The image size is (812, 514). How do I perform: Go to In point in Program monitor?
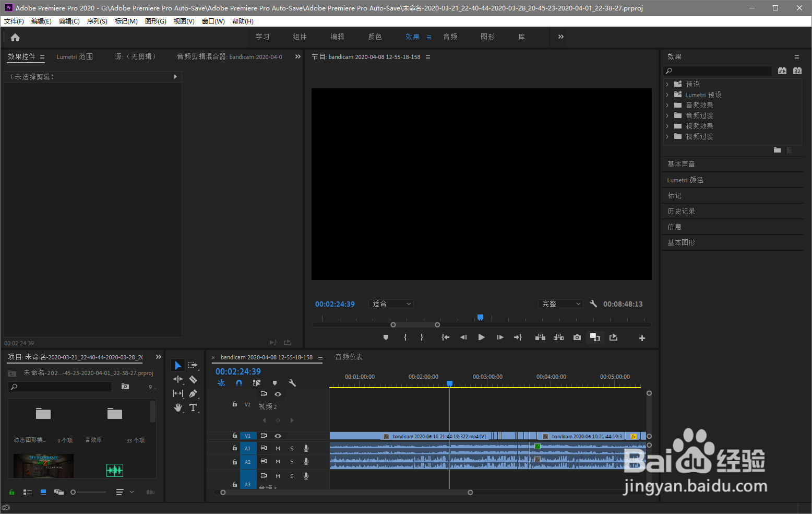pos(445,337)
